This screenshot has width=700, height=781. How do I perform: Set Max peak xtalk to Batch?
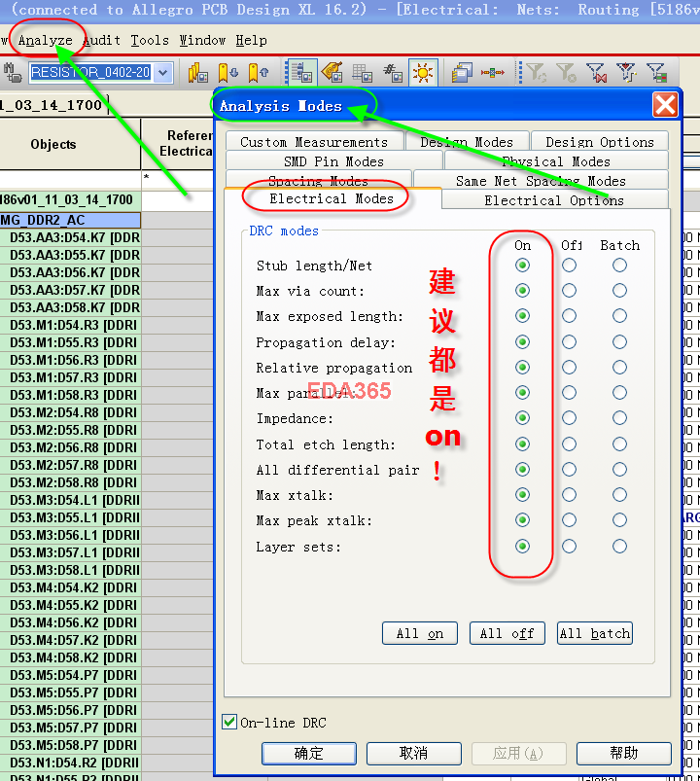(619, 520)
